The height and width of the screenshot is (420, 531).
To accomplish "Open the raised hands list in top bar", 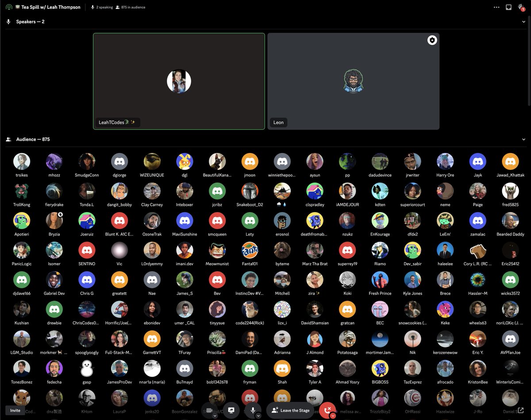I will [520, 6].
